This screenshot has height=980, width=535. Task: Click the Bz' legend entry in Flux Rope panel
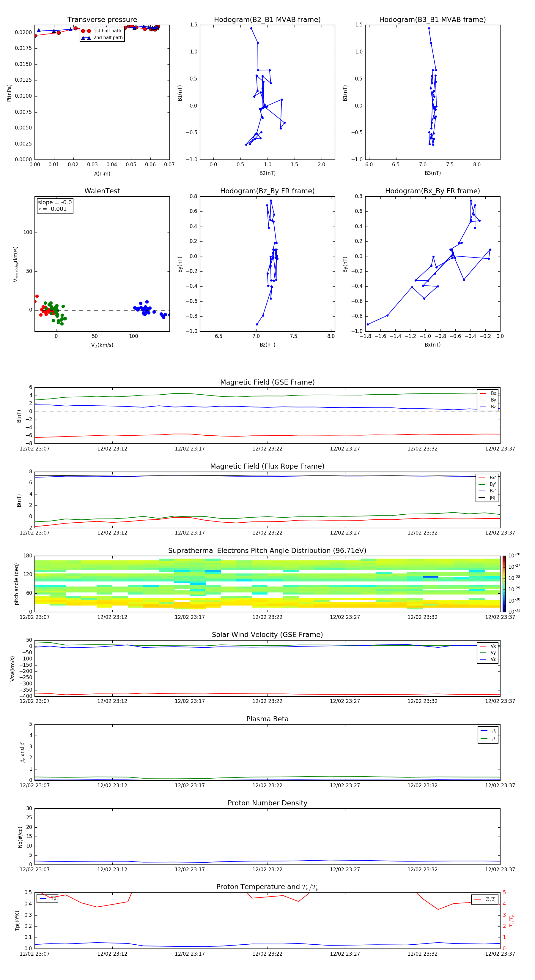coord(487,491)
